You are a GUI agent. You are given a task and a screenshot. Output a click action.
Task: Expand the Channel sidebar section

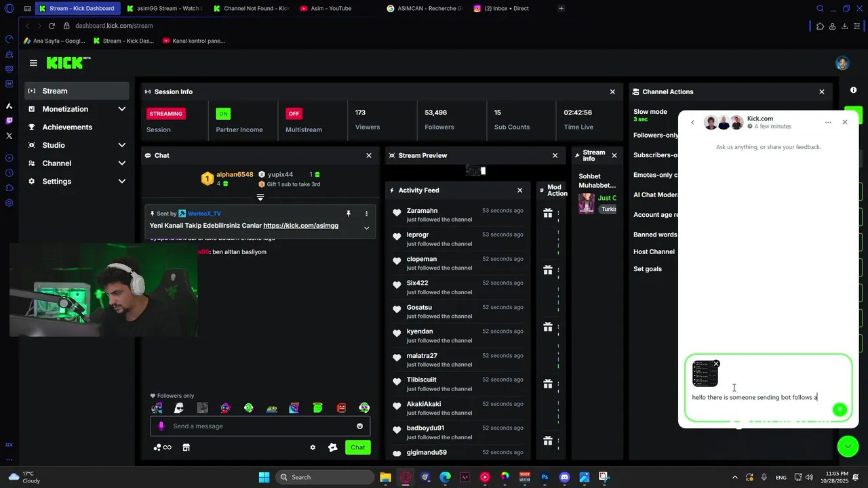(122, 163)
